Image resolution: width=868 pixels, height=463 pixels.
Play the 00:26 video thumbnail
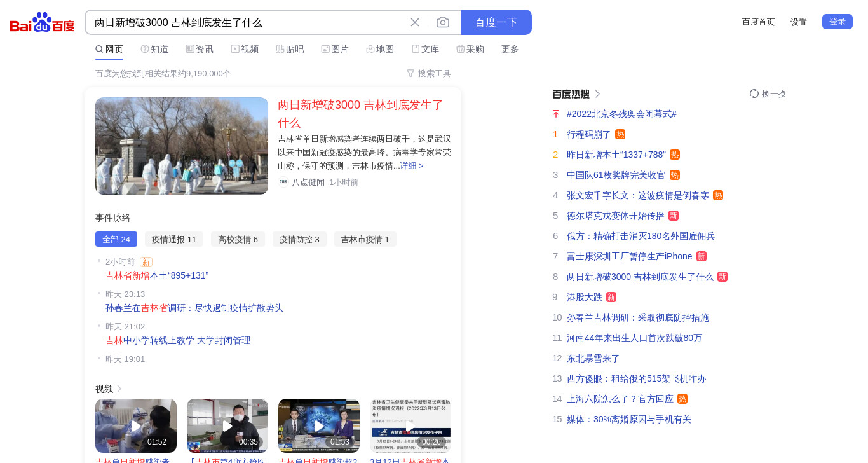point(410,425)
